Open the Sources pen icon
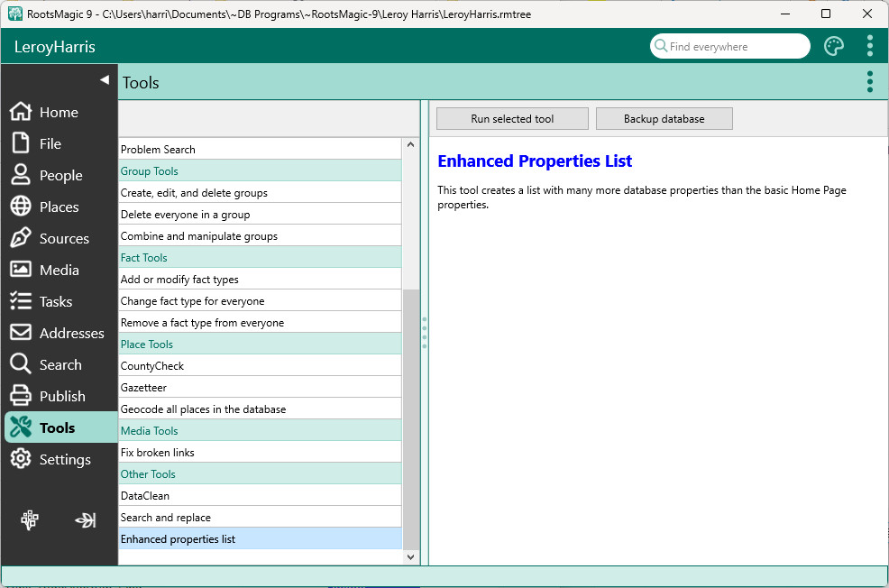The image size is (889, 588). 21,238
